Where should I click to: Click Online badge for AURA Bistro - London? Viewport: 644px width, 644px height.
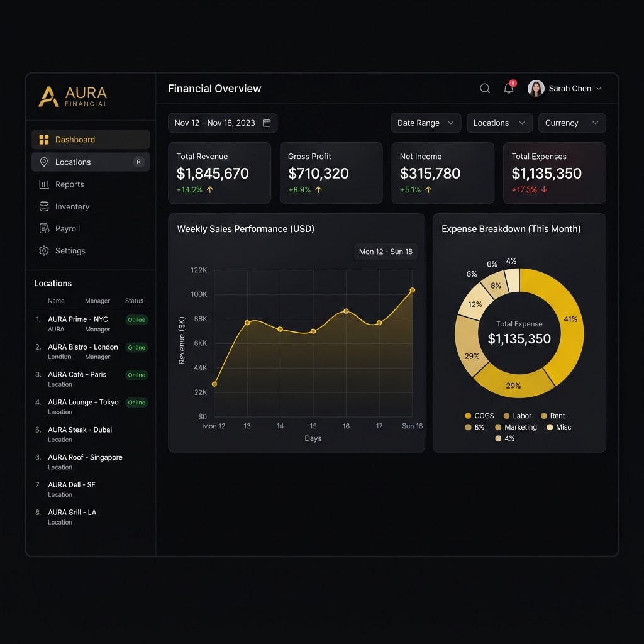coord(136,347)
